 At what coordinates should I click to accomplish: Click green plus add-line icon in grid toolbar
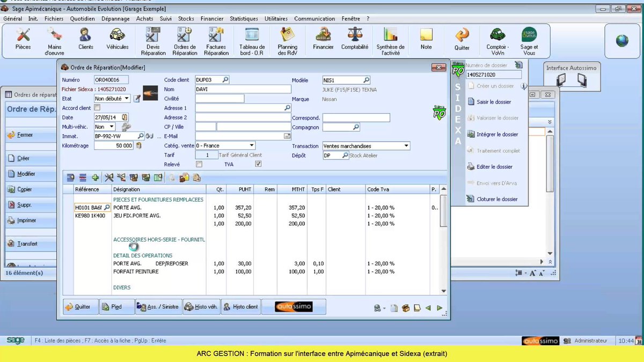click(x=95, y=178)
